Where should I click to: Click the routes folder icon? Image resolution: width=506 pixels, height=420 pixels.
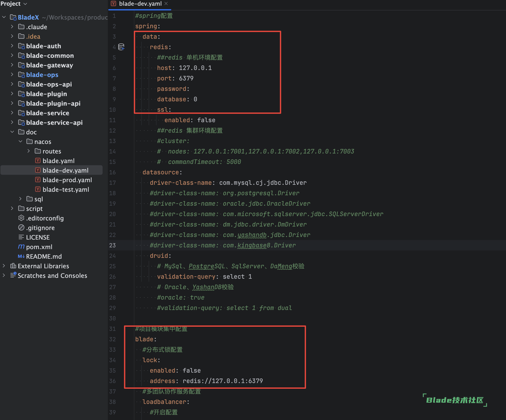click(x=38, y=151)
